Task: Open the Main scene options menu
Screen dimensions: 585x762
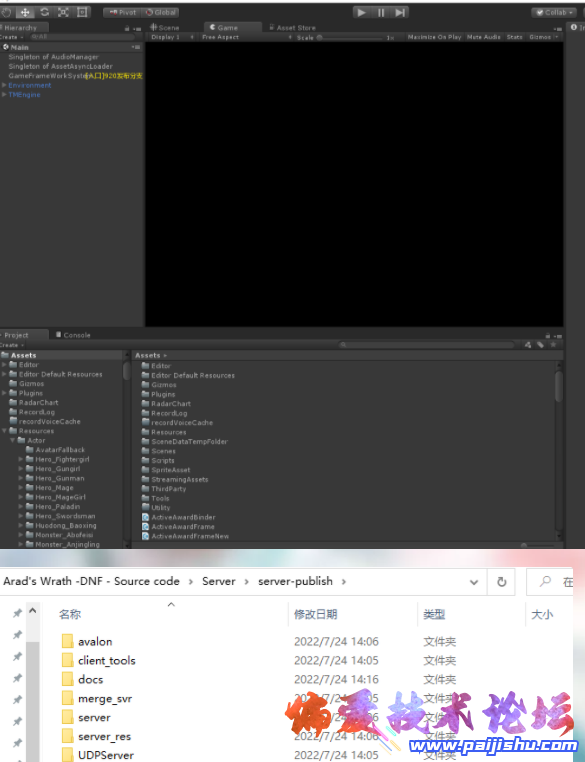Action: click(136, 47)
